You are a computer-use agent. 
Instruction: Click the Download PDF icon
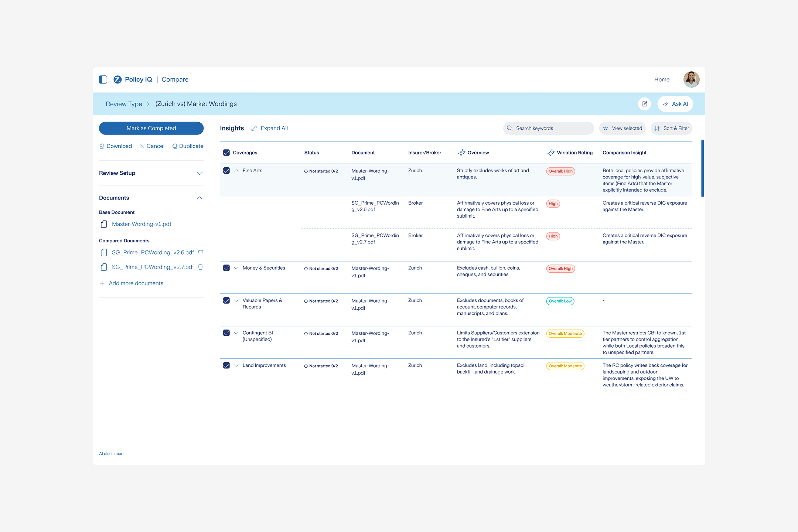[x=102, y=146]
